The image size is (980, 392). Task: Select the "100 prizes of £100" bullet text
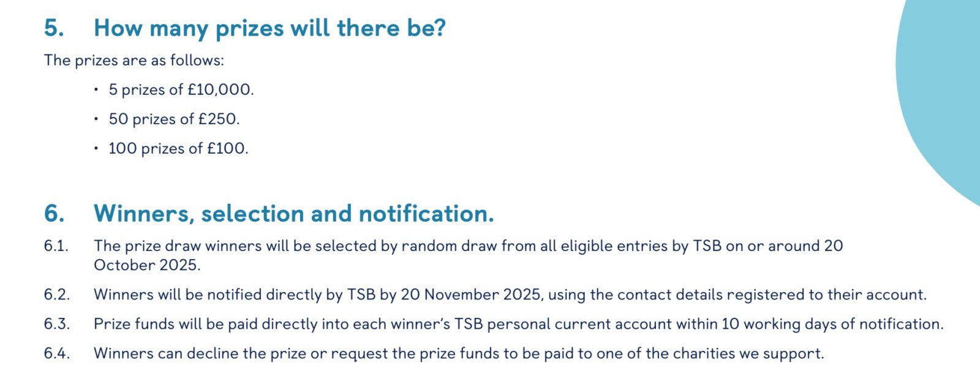(178, 148)
